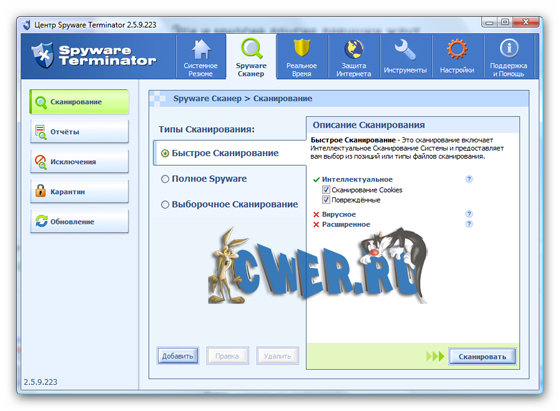Toggle the Сканирование Cookies checkbox

[326, 190]
